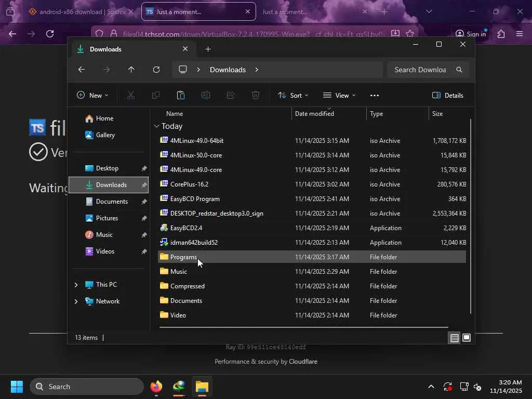Select the EasyBCD2.4 application
Screen dimensions: 532x399
(x=312, y=228)
